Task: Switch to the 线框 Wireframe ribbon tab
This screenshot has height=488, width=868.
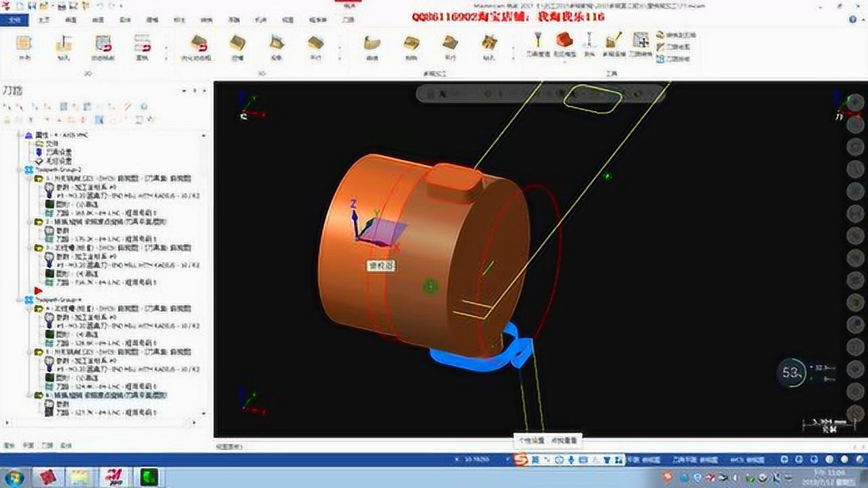Action: pyautogui.click(x=71, y=20)
